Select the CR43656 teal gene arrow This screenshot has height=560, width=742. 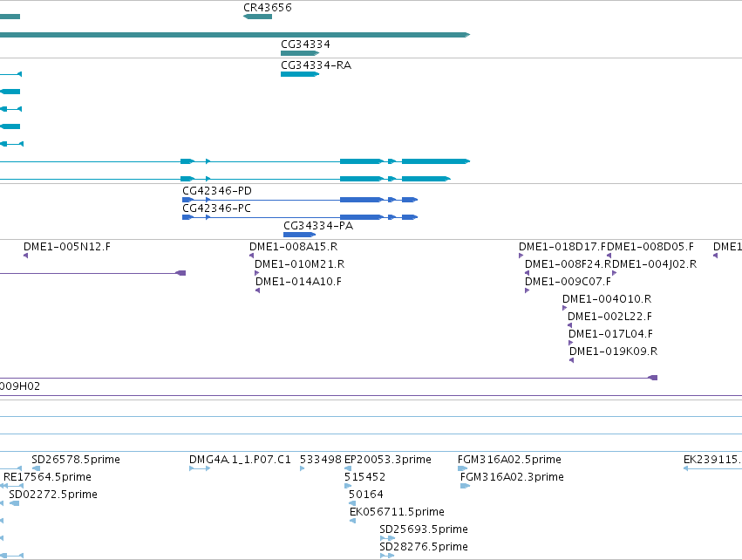pyautogui.click(x=257, y=17)
